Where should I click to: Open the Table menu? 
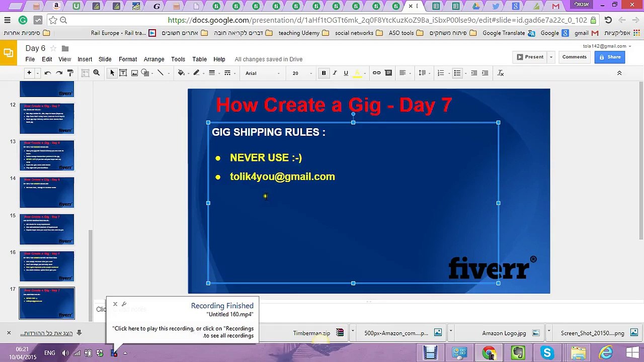point(199,59)
